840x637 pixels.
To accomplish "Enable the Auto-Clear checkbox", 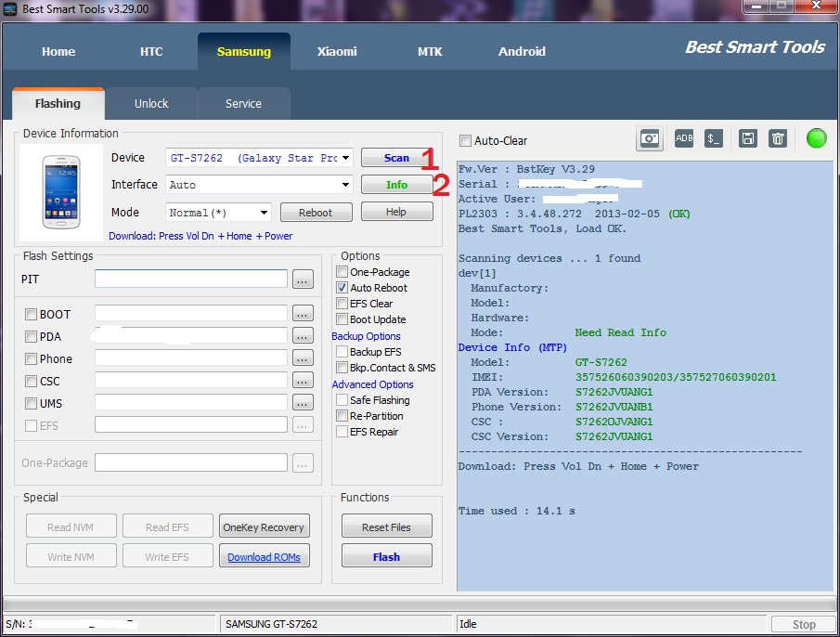I will click(x=466, y=141).
